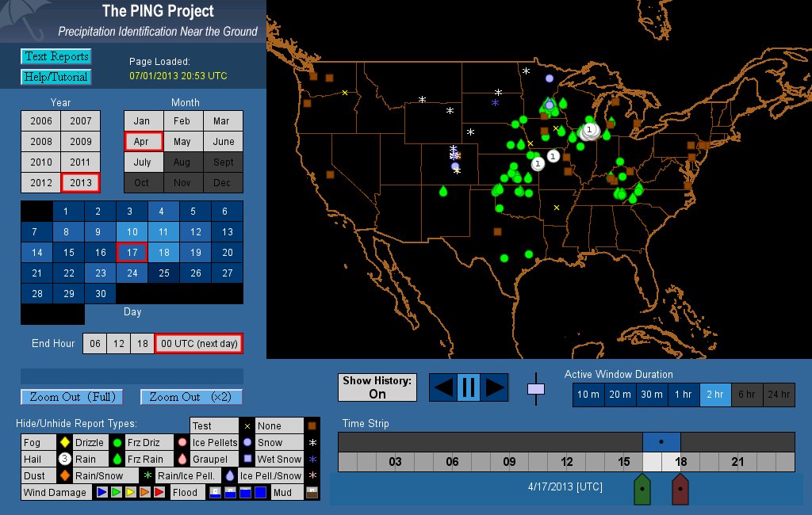Click the numbered white circle Hail icon
Screen dimensions: 812x515
click(66, 460)
